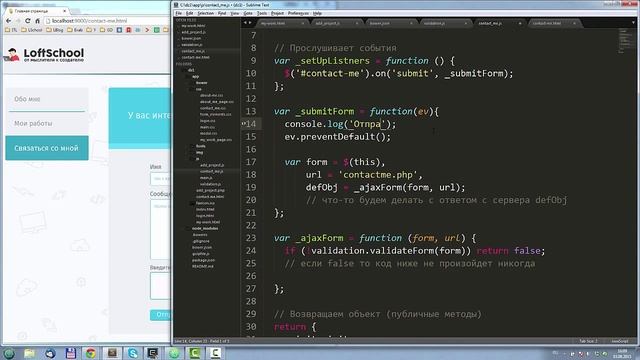This screenshot has width=640, height=360.
Task: Reload the page in Chrome
Action: 27,20
